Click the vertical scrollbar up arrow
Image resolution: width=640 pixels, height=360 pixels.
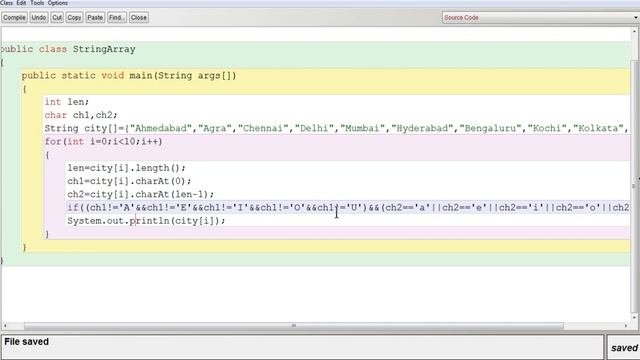(634, 31)
